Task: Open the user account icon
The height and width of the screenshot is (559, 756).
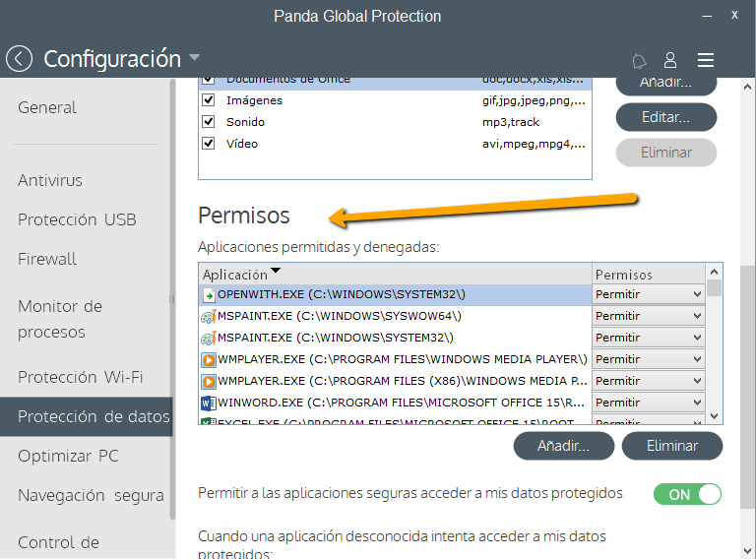Action: 670,60
